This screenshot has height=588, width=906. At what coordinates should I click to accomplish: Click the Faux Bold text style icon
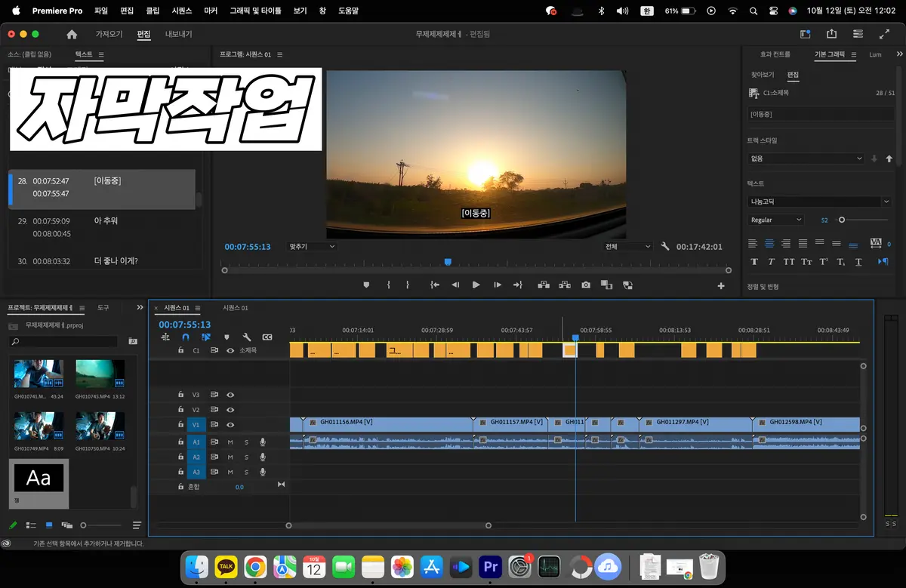pyautogui.click(x=754, y=261)
